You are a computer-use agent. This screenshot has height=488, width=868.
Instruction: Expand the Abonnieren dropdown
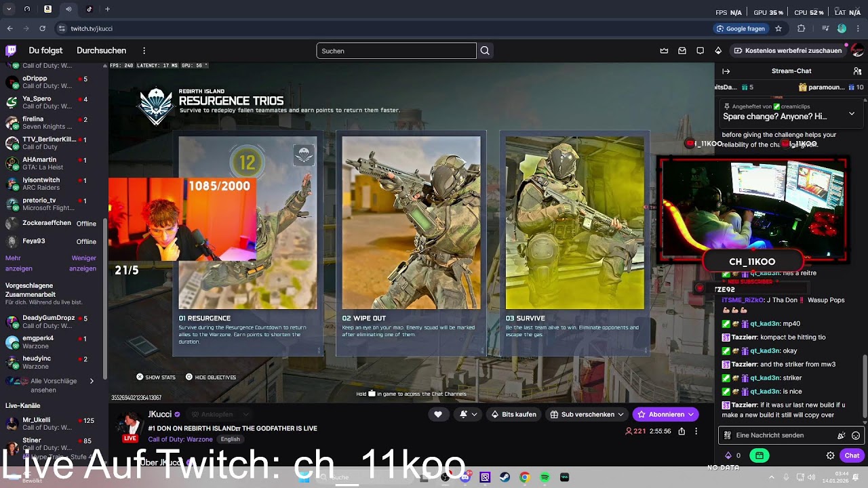(x=691, y=414)
